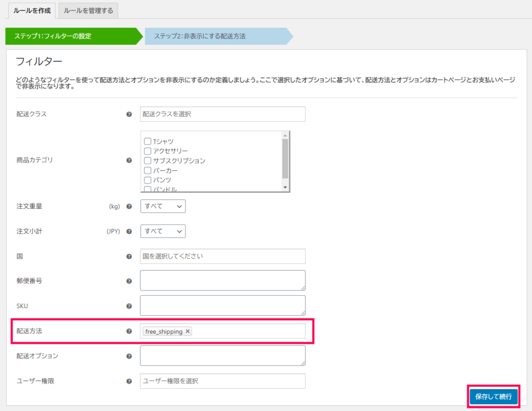Viewport: 532px width, 411px height.
Task: Click help icon next to 郵便番号
Action: 129,281
